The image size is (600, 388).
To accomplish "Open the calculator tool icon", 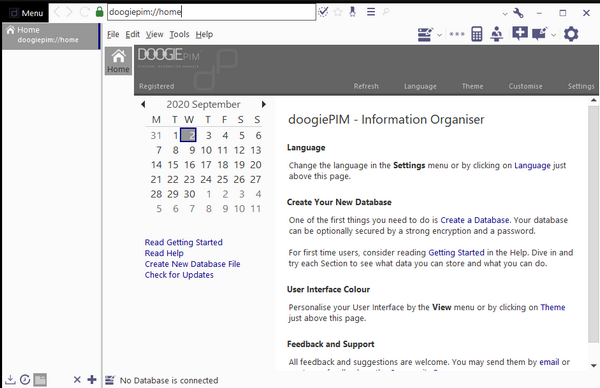I will [477, 34].
